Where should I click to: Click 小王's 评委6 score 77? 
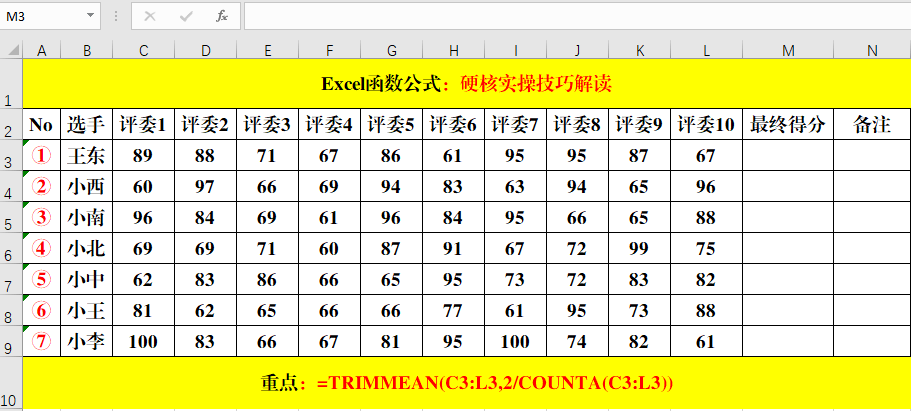(454, 311)
